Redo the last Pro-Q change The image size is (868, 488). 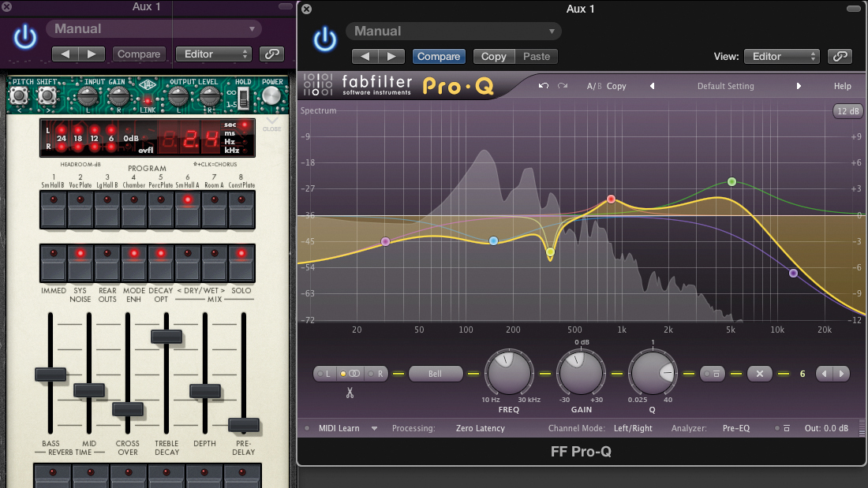tap(563, 86)
